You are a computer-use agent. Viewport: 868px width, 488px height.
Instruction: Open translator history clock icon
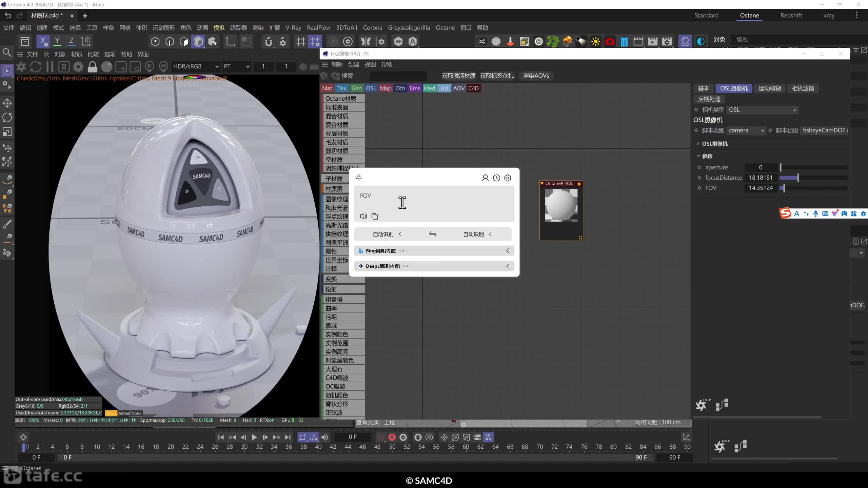coord(496,178)
